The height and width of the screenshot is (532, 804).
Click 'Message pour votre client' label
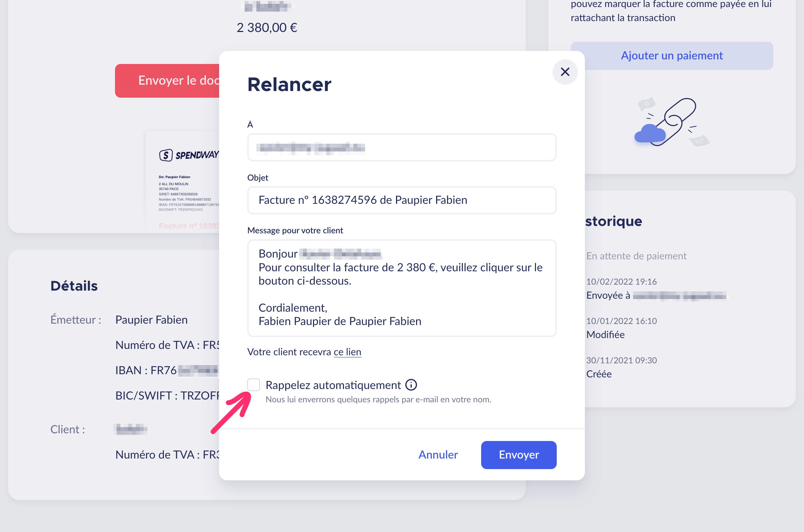295,230
